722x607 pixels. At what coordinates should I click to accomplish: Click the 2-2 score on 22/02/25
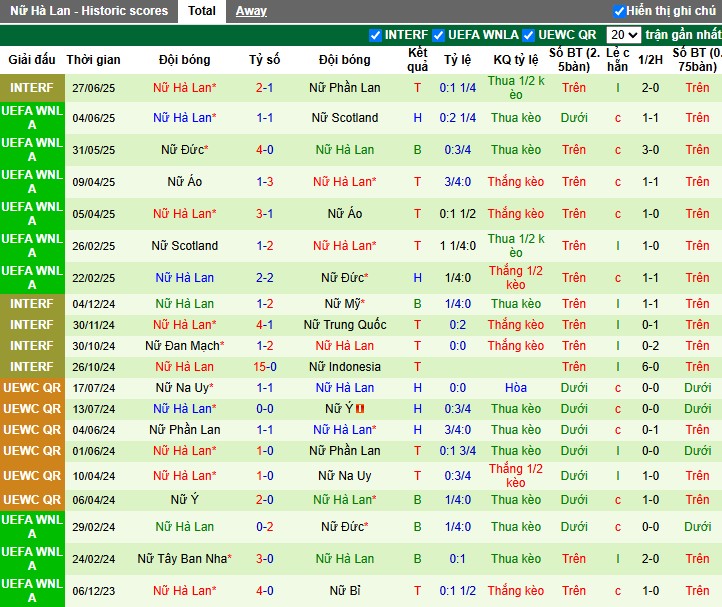pyautogui.click(x=264, y=278)
